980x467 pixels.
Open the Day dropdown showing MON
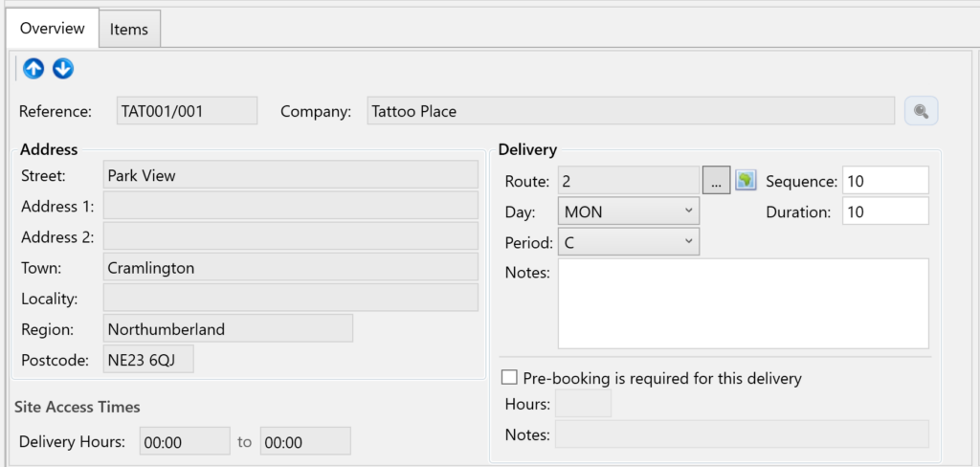click(629, 211)
